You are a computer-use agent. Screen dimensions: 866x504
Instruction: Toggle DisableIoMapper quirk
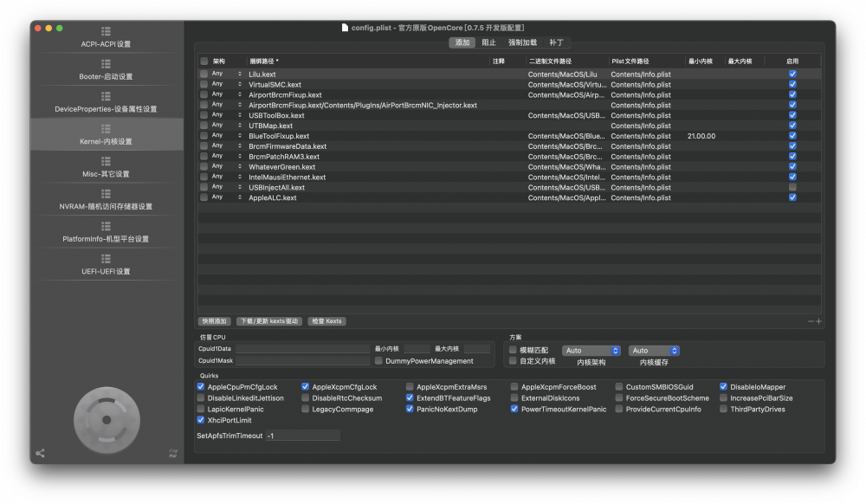[x=723, y=387]
